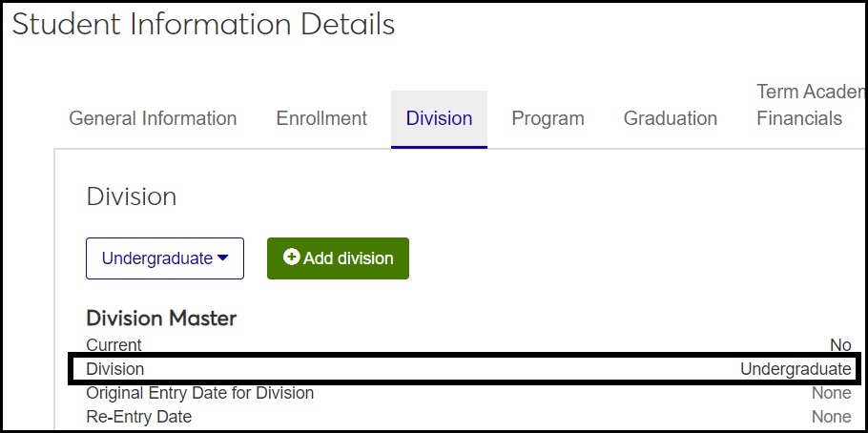This screenshot has height=433, width=868.
Task: Click the Undergraduate value in the Division row
Action: click(795, 369)
